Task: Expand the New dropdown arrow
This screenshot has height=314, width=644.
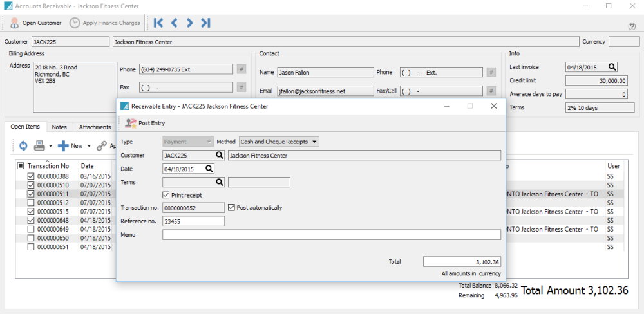Action: (x=88, y=146)
